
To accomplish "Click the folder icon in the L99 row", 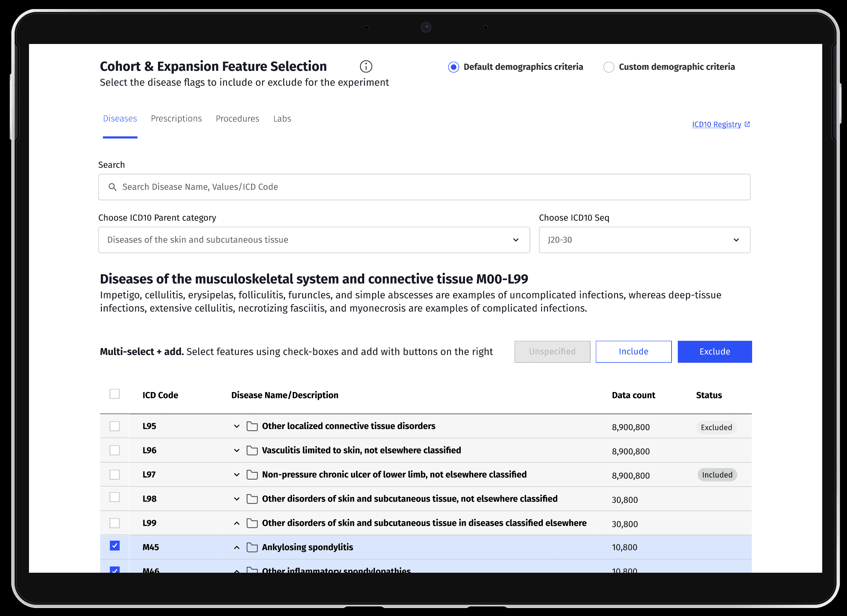I will 252,523.
